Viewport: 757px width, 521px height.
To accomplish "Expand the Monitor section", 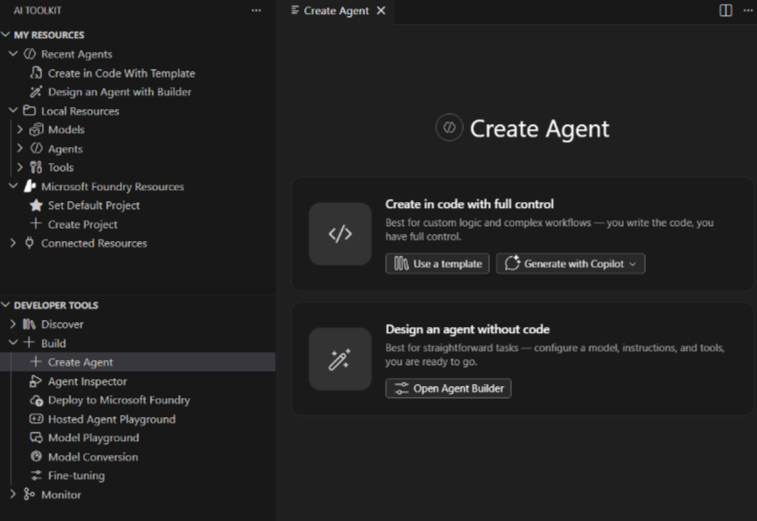I will pyautogui.click(x=13, y=495).
